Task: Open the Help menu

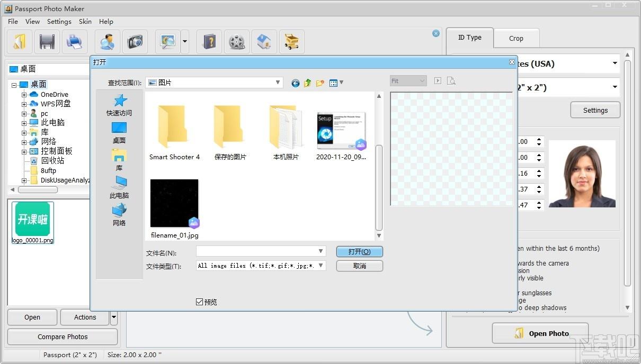Action: tap(106, 22)
